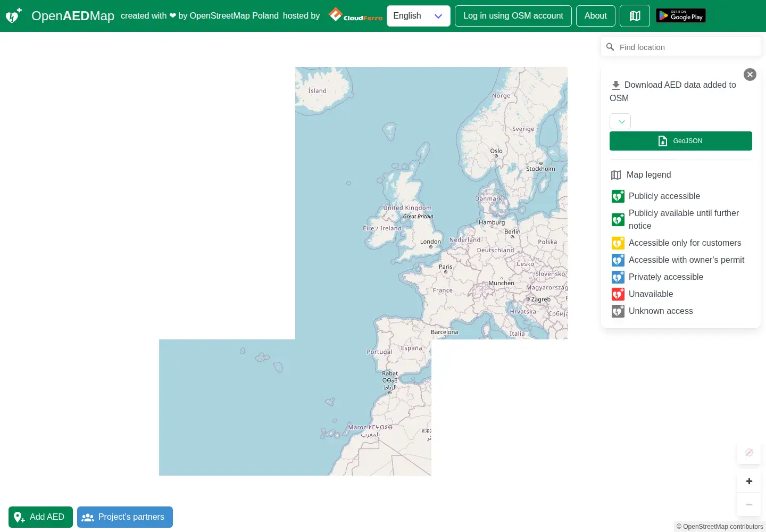The width and height of the screenshot is (766, 532).
Task: Click 'Privately accessible' legend text
Action: pos(666,277)
